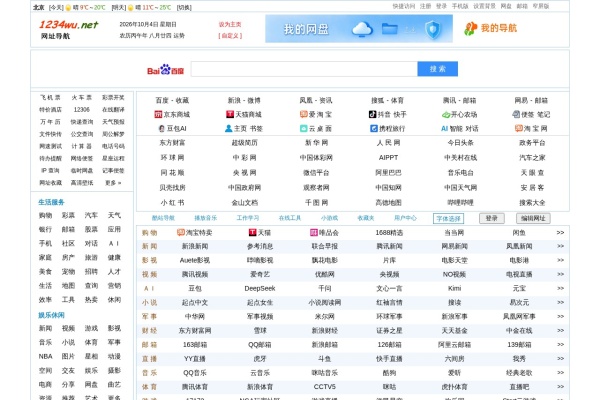Viewport: 600px width, 400px height.
Task: Click 更多 » in the tools panel
Action: coord(113,183)
